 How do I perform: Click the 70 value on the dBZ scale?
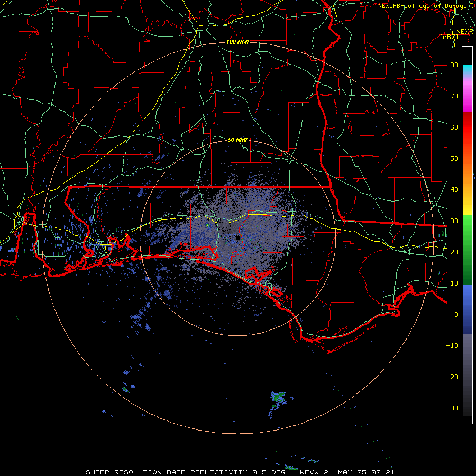(454, 96)
